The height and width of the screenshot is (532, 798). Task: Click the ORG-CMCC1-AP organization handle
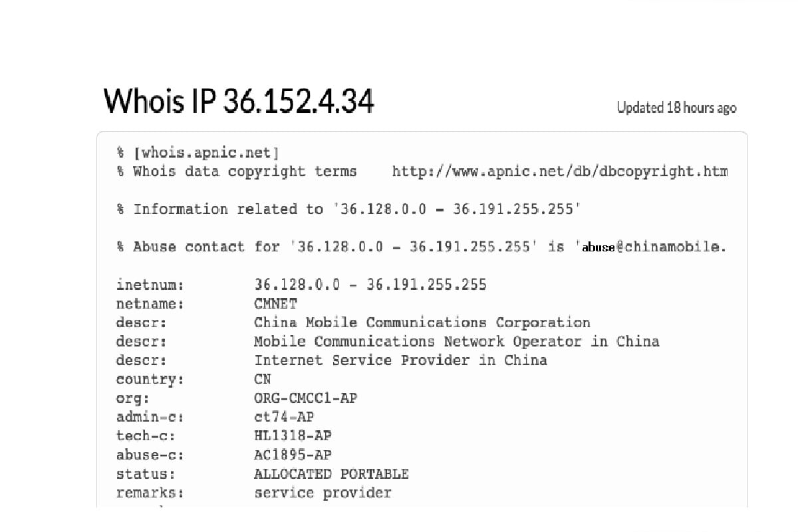click(305, 398)
